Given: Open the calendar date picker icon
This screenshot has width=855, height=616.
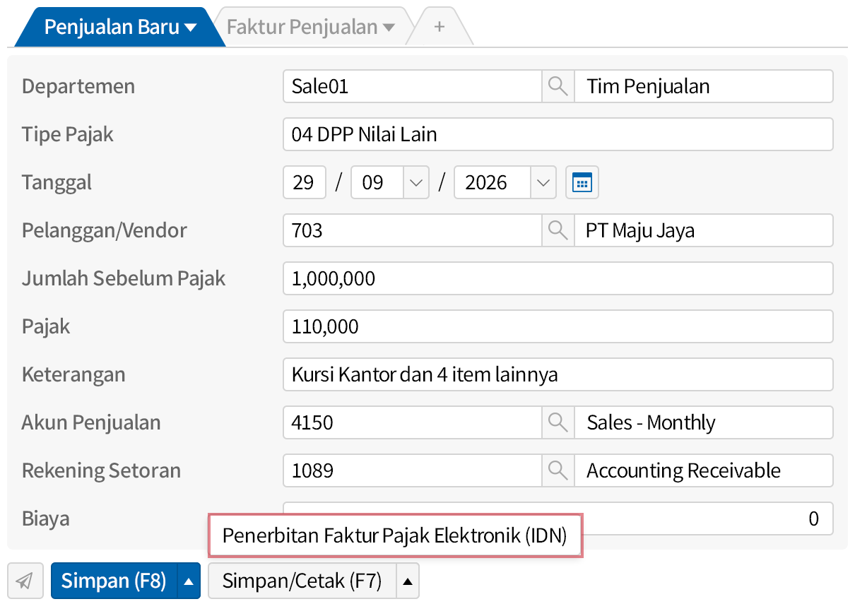Looking at the screenshot, I should click(582, 182).
